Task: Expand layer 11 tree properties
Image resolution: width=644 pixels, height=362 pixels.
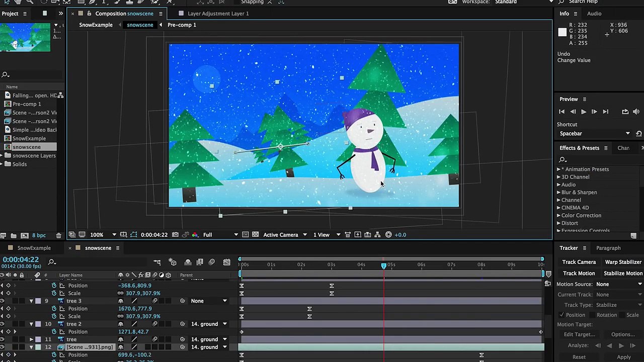Action: pos(31,339)
